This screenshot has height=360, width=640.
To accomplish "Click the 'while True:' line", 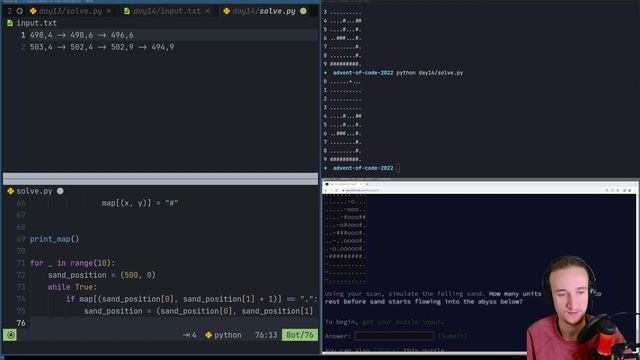I will (72, 287).
